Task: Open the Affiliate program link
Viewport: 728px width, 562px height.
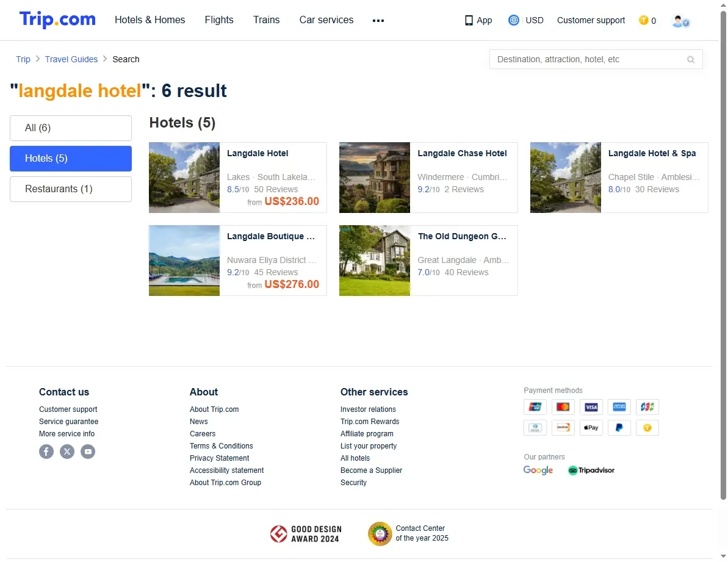Action: click(367, 434)
